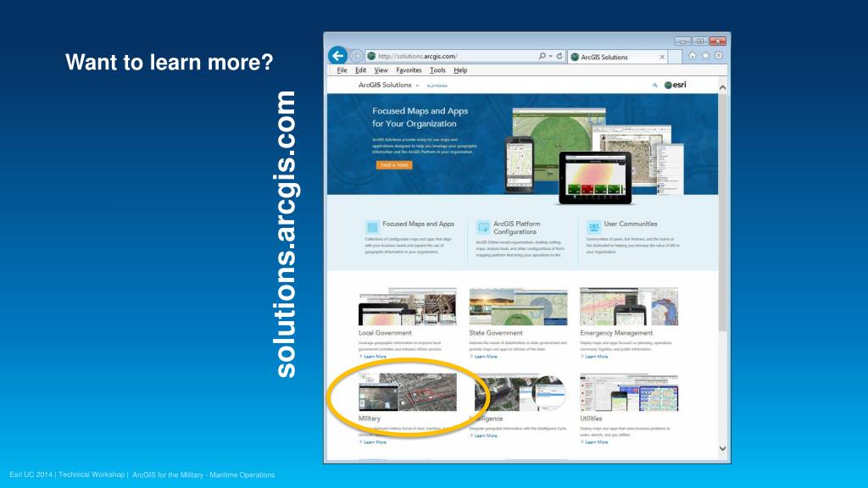Click the User Communities icon
The height and width of the screenshot is (488, 868).
(x=593, y=227)
